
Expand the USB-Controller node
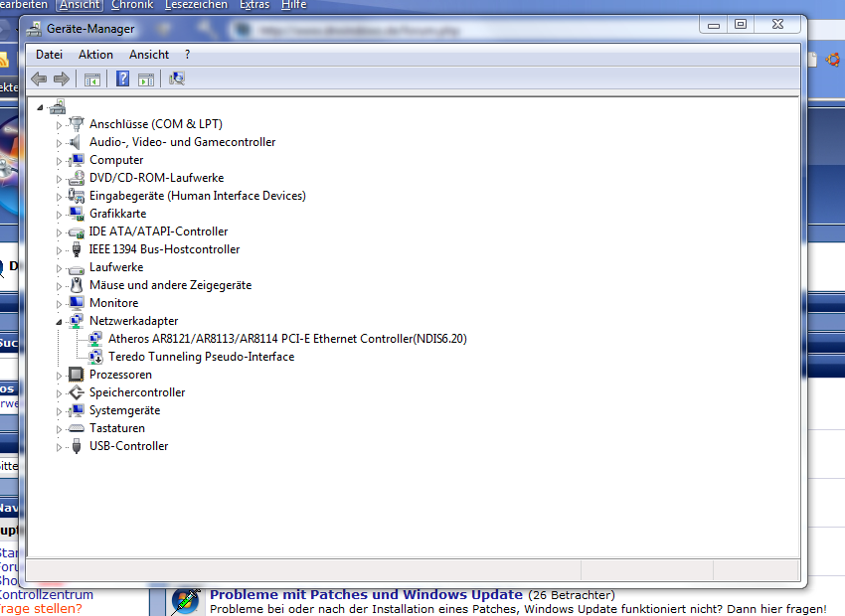pos(60,447)
